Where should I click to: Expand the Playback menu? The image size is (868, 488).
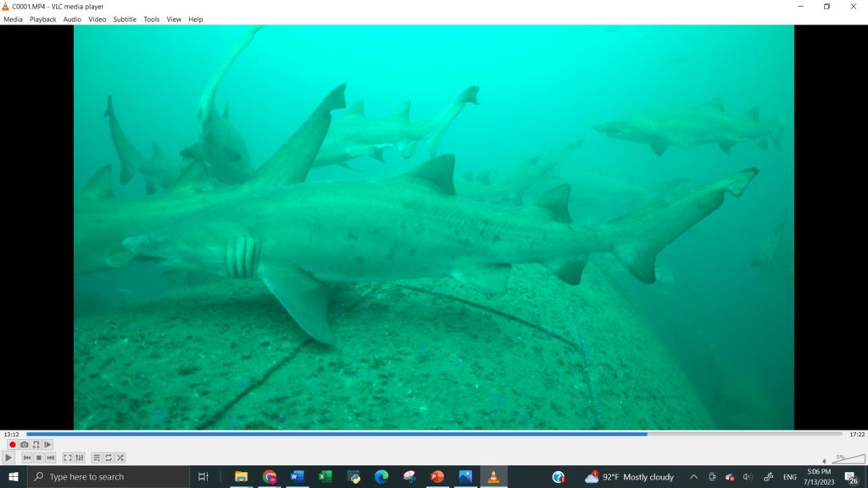click(x=42, y=19)
